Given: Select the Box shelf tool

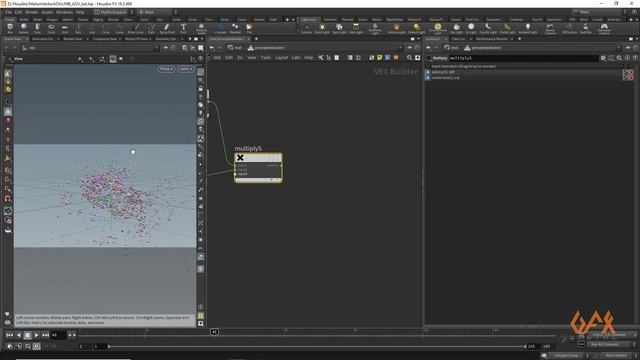Looking at the screenshot, I should [10, 28].
